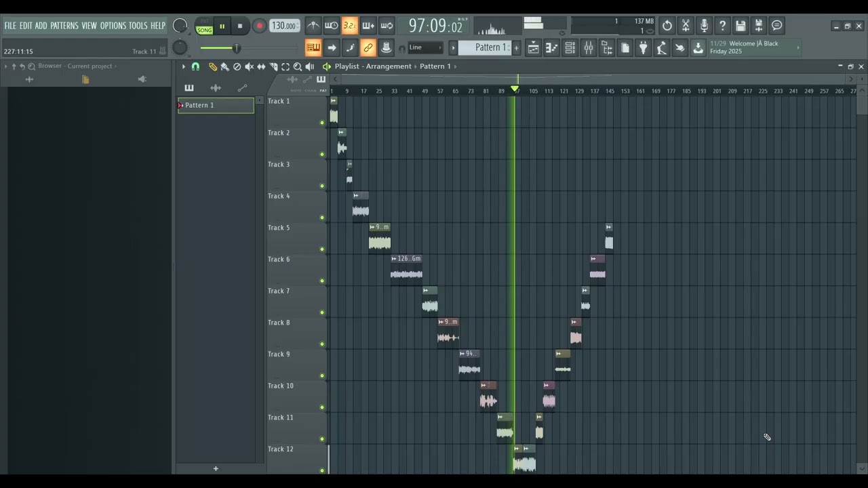The image size is (868, 488).
Task: Open the 126..Gm clip menu on Track 6
Action: [394, 259]
